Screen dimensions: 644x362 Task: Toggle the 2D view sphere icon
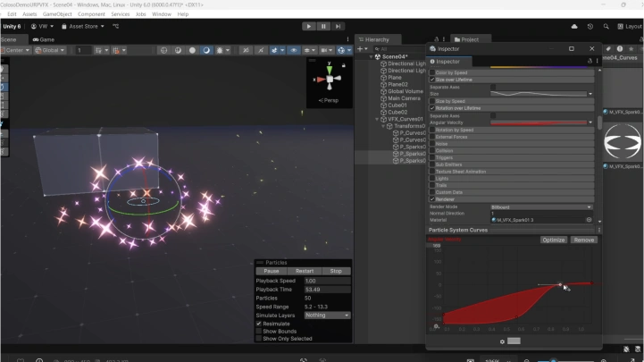(x=163, y=50)
